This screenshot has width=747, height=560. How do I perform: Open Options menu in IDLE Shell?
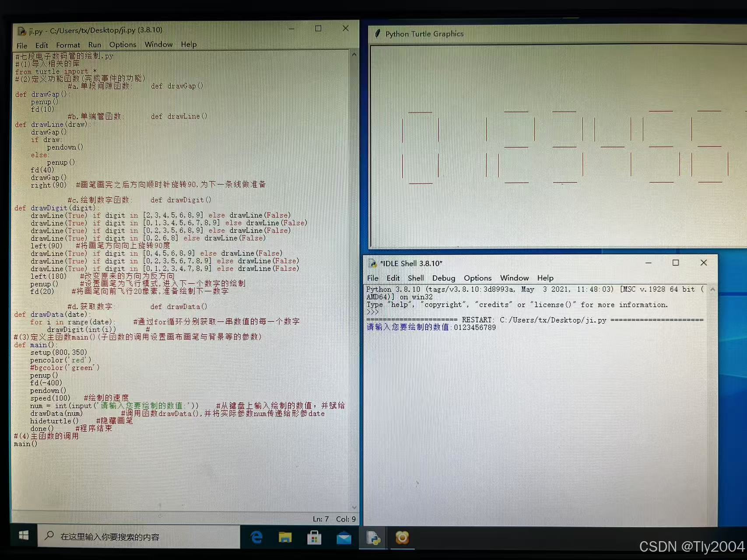tap(477, 278)
